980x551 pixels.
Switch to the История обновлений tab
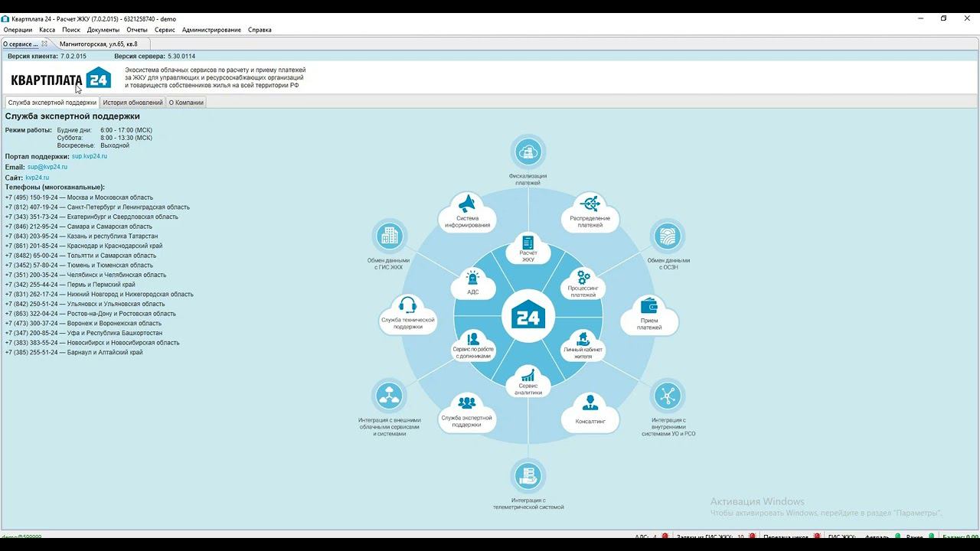132,102
